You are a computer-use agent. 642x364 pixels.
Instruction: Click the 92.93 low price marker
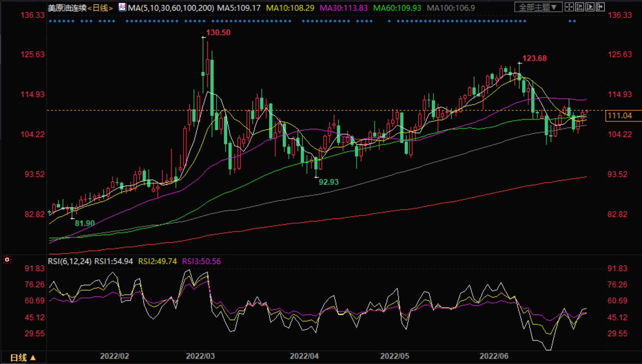pyautogui.click(x=328, y=182)
